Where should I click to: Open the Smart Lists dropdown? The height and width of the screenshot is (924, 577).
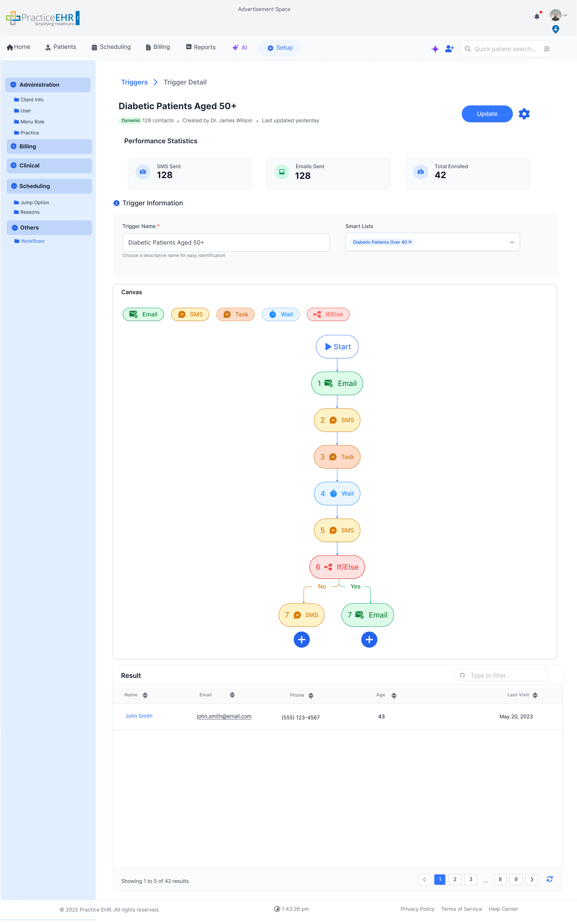coord(511,242)
